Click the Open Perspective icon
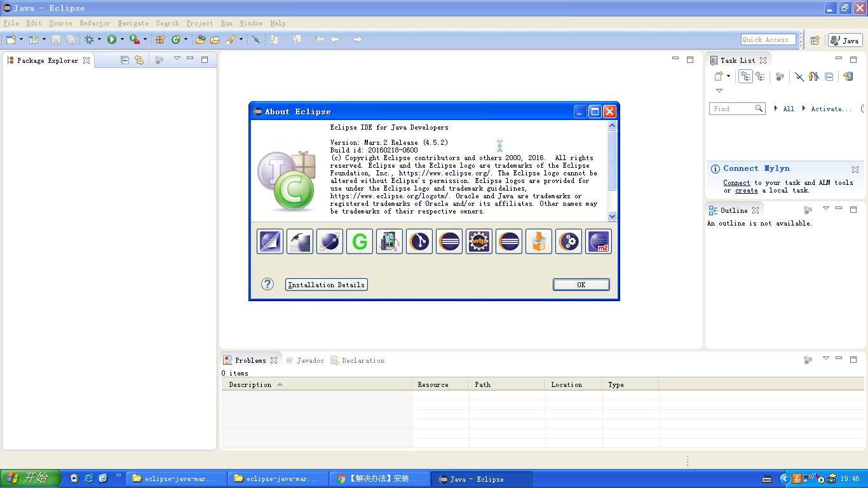The width and height of the screenshot is (868, 488). point(815,40)
